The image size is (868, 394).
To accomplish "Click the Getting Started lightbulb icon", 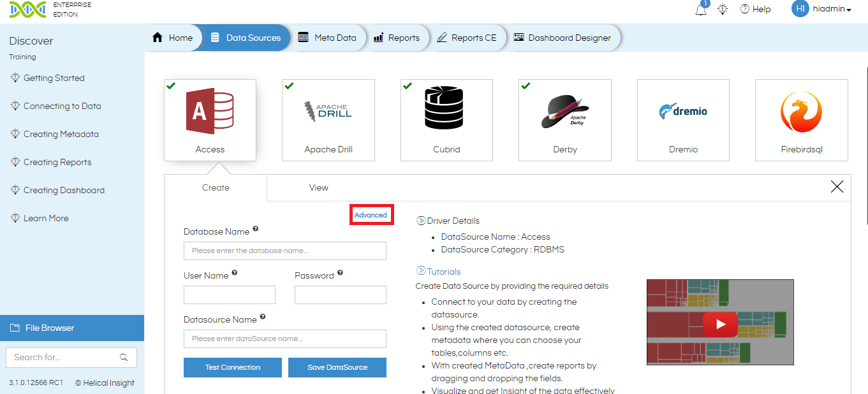I will [15, 78].
